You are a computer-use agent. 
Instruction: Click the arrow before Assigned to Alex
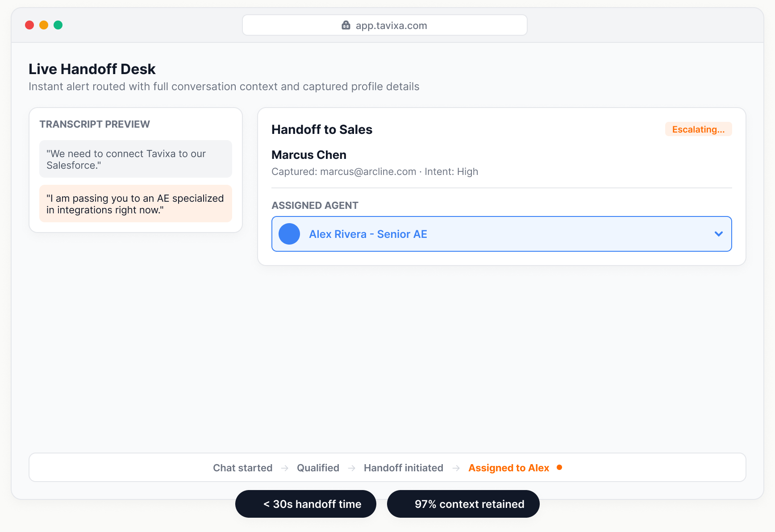(456, 468)
